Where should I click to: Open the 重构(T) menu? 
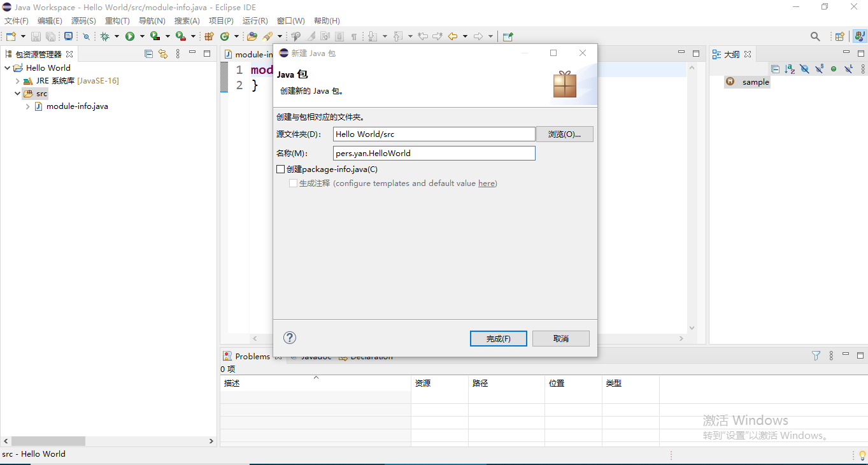(117, 21)
